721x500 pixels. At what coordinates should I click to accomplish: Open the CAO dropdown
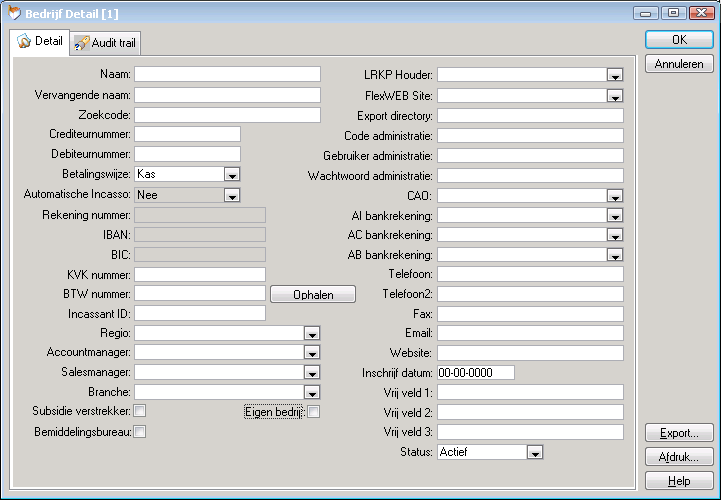coord(615,195)
